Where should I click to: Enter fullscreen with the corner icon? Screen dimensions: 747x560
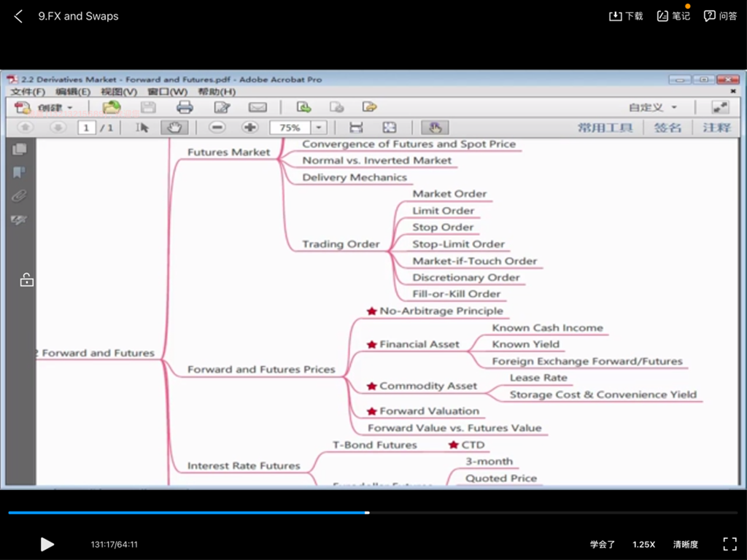coord(729,544)
